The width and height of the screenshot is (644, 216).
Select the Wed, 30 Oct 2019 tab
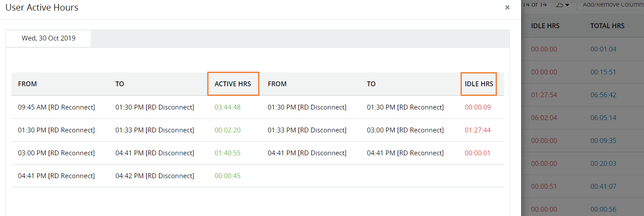point(48,38)
